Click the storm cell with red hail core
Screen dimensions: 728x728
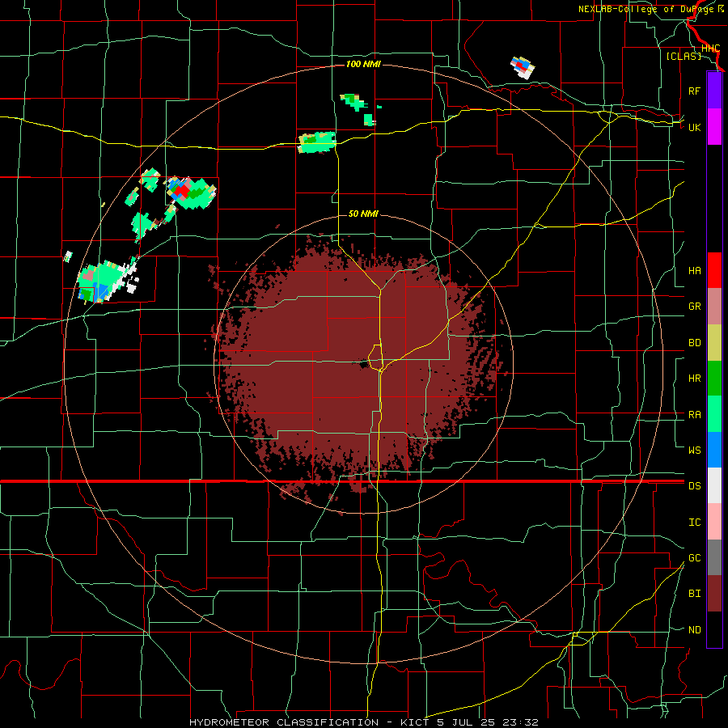click(x=191, y=193)
